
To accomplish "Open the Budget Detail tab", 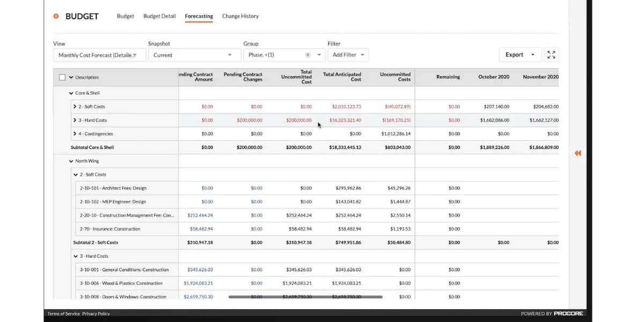I will pos(159,16).
